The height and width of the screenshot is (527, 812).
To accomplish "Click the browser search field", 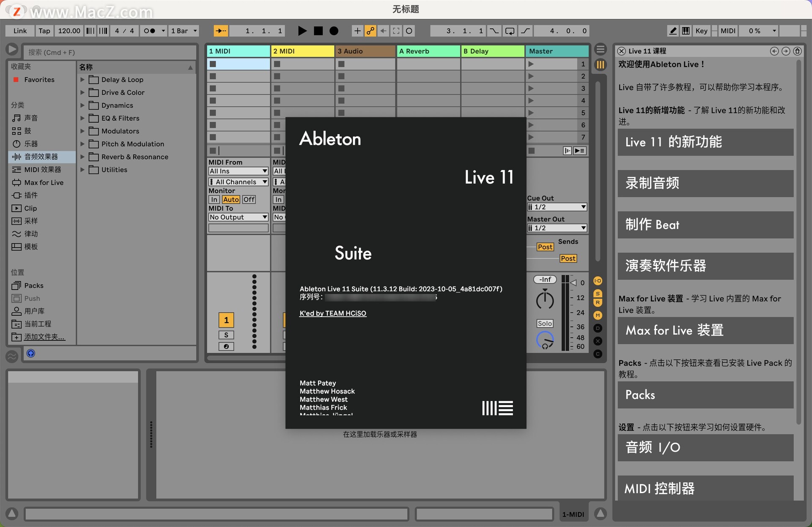I will (x=110, y=52).
